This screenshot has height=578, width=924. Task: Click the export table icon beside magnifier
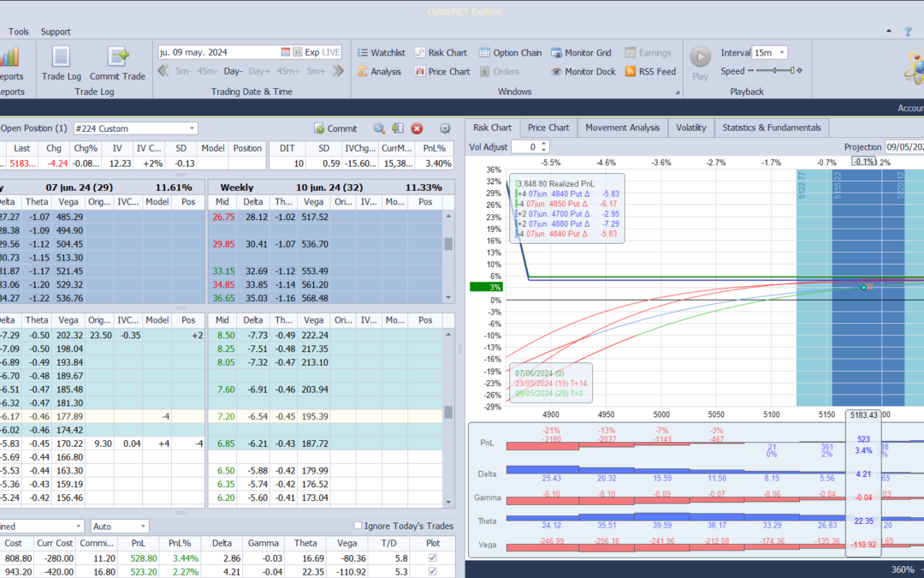point(398,128)
